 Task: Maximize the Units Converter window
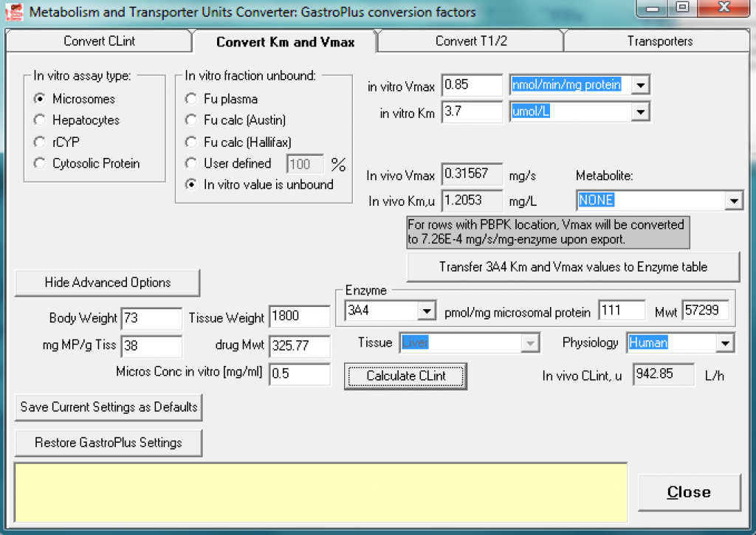(x=682, y=8)
